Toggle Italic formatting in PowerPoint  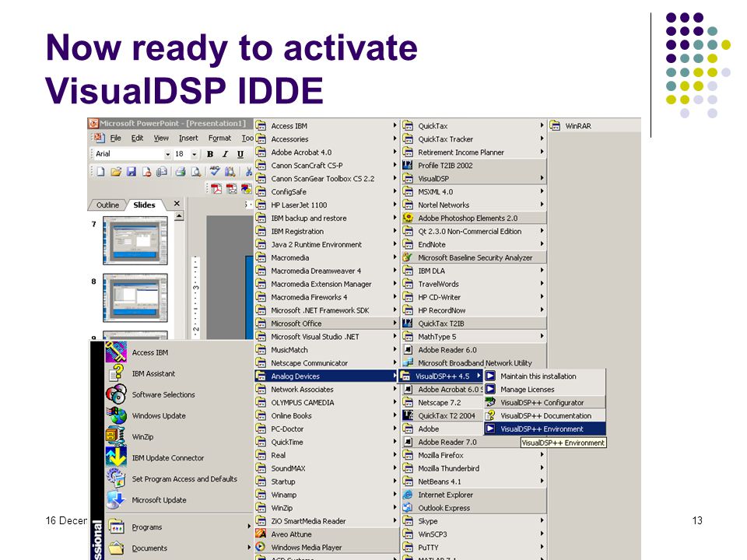[x=226, y=154]
